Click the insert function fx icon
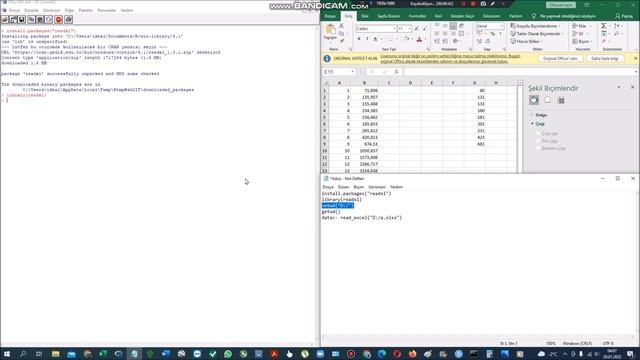640x360 pixels. [396, 72]
